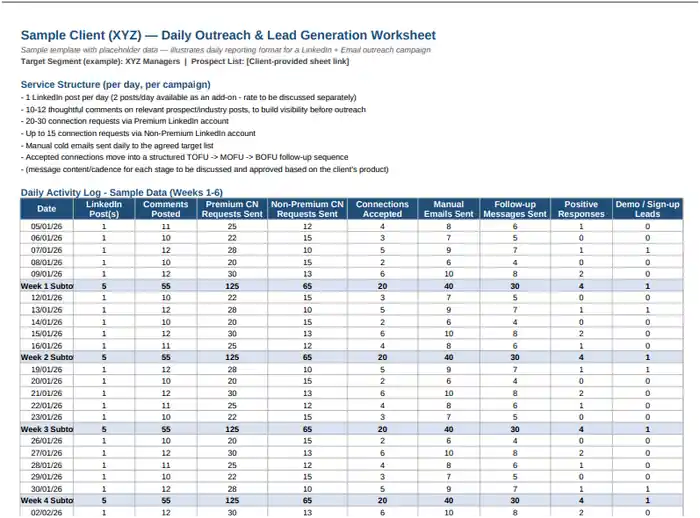Viewport: 700px width, 518px height.
Task: Click Week 2 subtotal Comments Posted value '55'
Action: tap(166, 357)
